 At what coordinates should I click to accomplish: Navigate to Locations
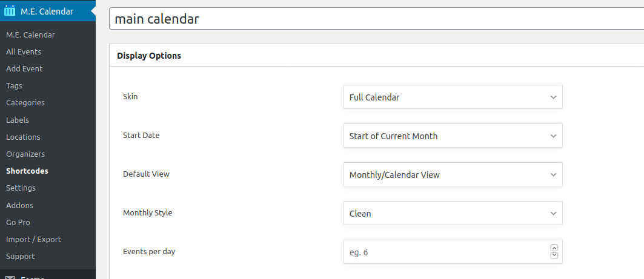(x=24, y=137)
